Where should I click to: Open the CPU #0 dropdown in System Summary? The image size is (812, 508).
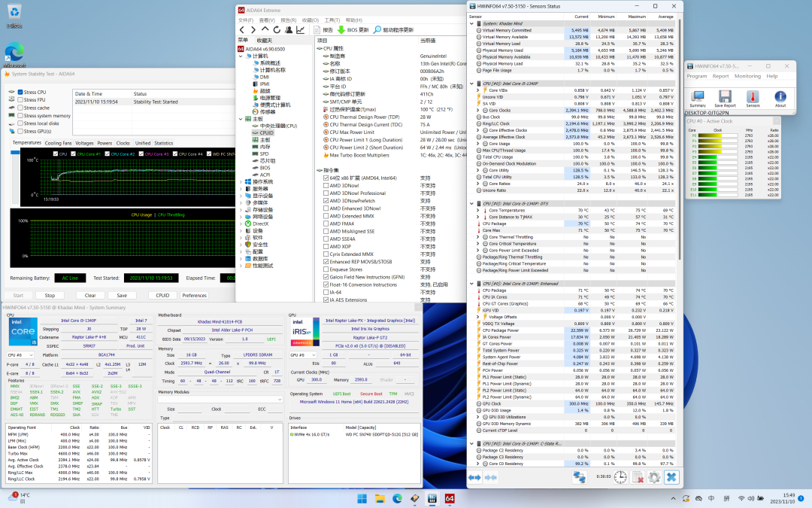click(x=23, y=354)
